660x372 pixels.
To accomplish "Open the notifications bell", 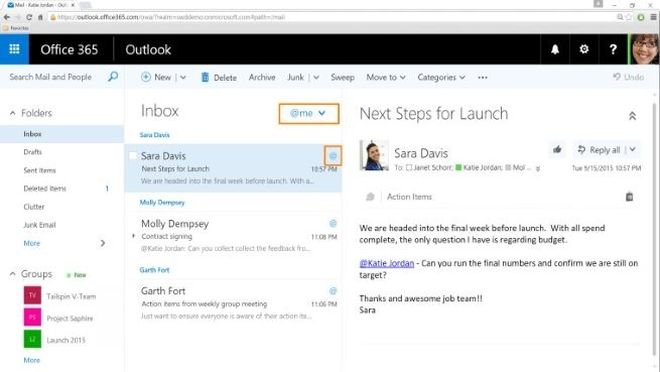I will [x=555, y=49].
